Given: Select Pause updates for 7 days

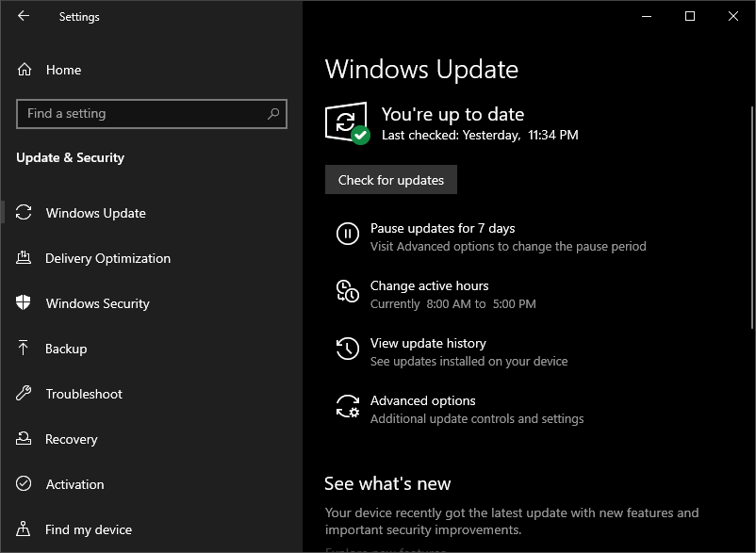Looking at the screenshot, I should [442, 228].
